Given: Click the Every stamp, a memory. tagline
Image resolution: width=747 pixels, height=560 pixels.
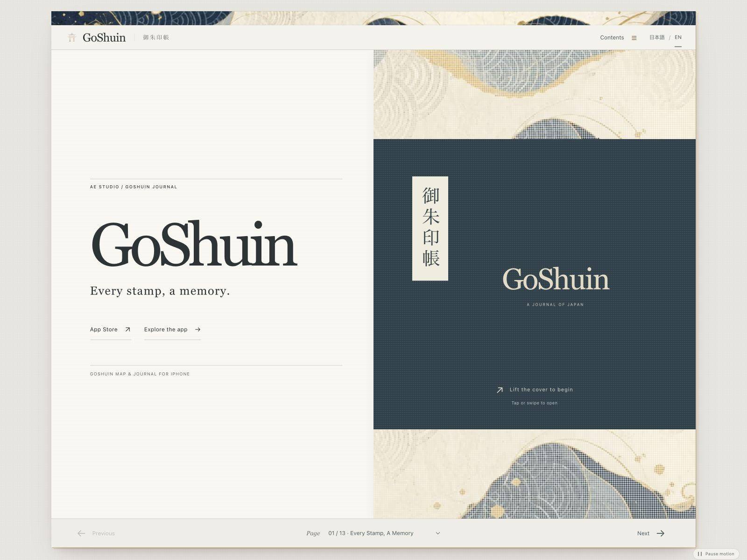Looking at the screenshot, I should coord(160,291).
